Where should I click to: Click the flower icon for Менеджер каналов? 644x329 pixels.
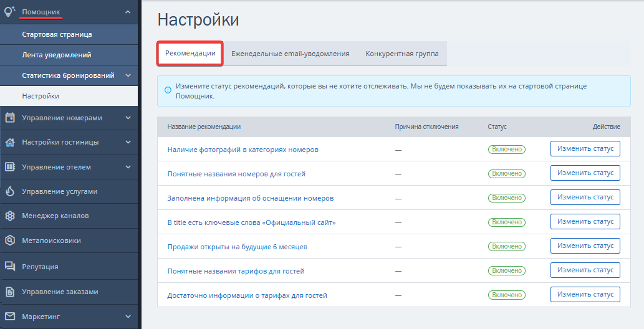pyautogui.click(x=10, y=216)
